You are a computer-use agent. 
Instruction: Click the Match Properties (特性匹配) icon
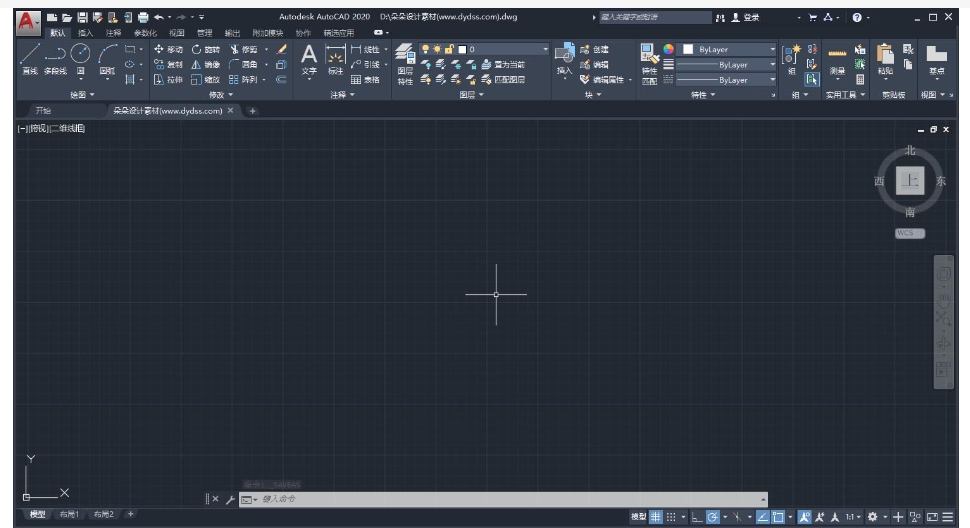[x=649, y=61]
